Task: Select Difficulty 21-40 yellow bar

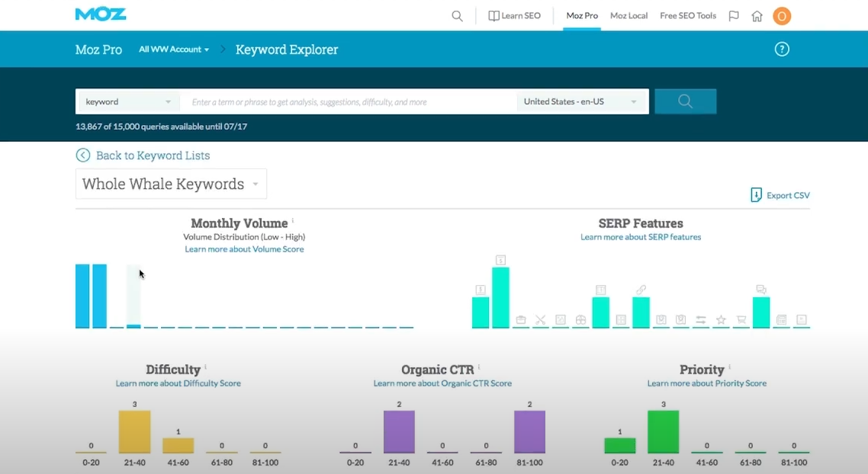Action: click(x=134, y=431)
